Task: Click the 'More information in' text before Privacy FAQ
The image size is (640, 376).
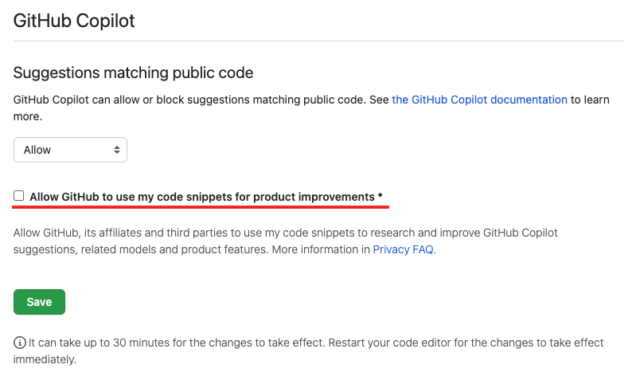Action: pos(321,249)
